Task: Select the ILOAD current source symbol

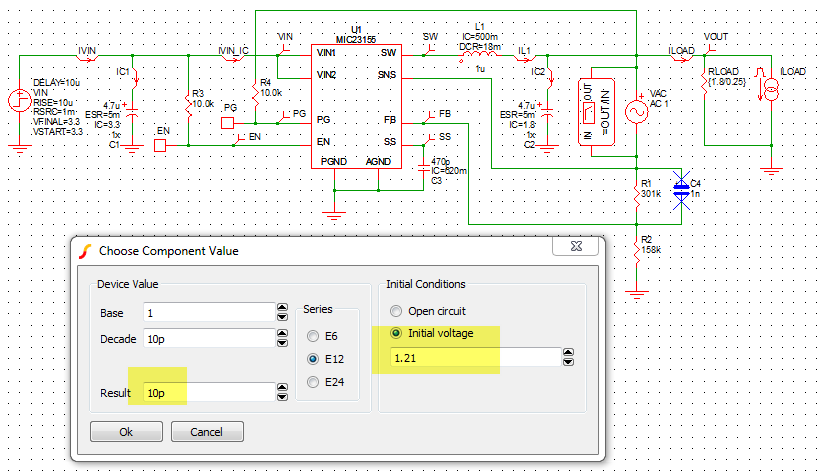Action: click(771, 90)
